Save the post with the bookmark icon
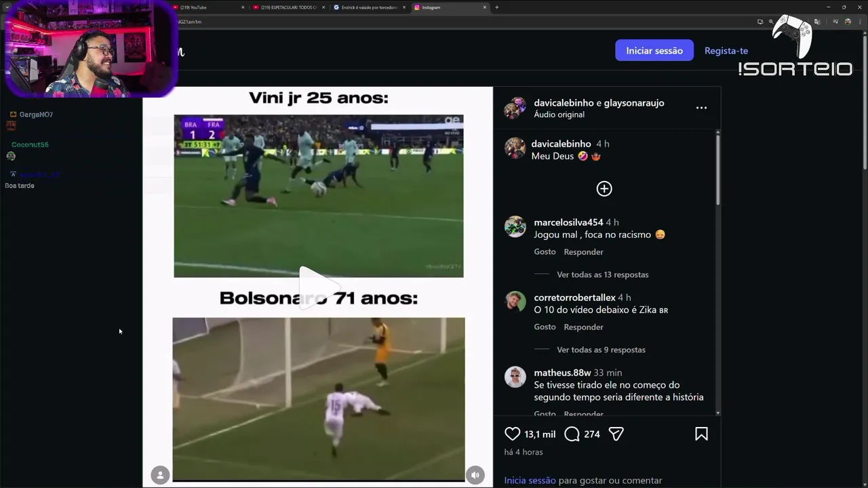868x488 pixels. (x=701, y=434)
